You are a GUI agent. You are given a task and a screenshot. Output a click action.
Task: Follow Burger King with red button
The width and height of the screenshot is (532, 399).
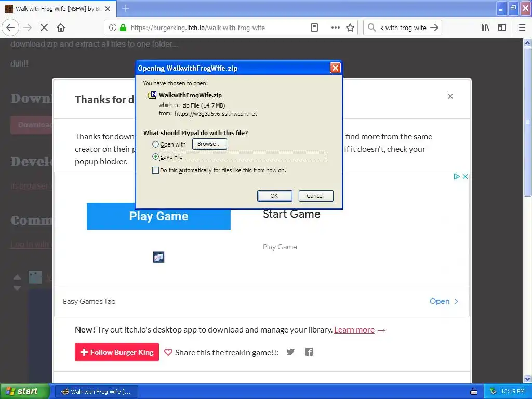click(117, 352)
